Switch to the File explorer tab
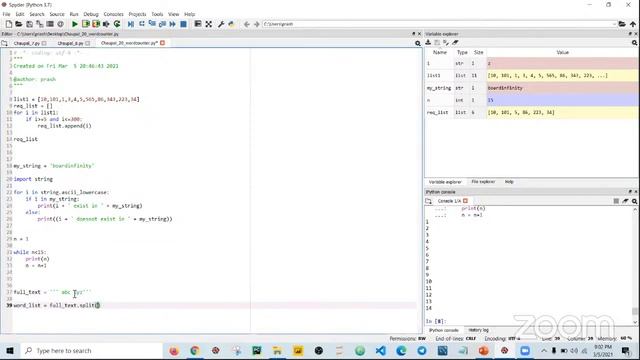 click(483, 182)
